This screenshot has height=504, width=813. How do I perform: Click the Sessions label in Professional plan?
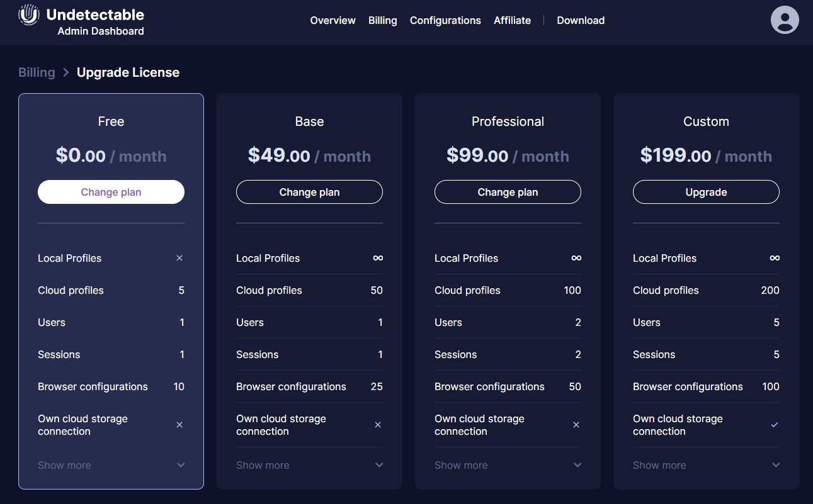(455, 354)
